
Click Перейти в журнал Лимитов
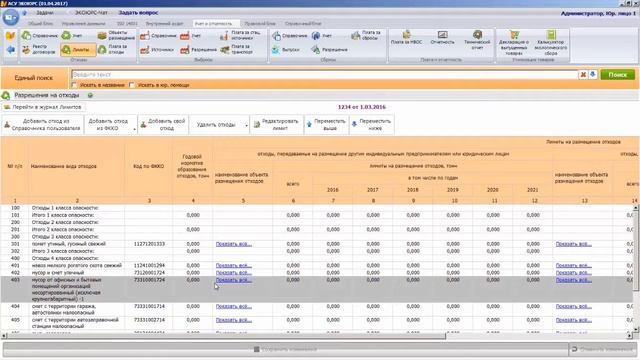coord(43,107)
